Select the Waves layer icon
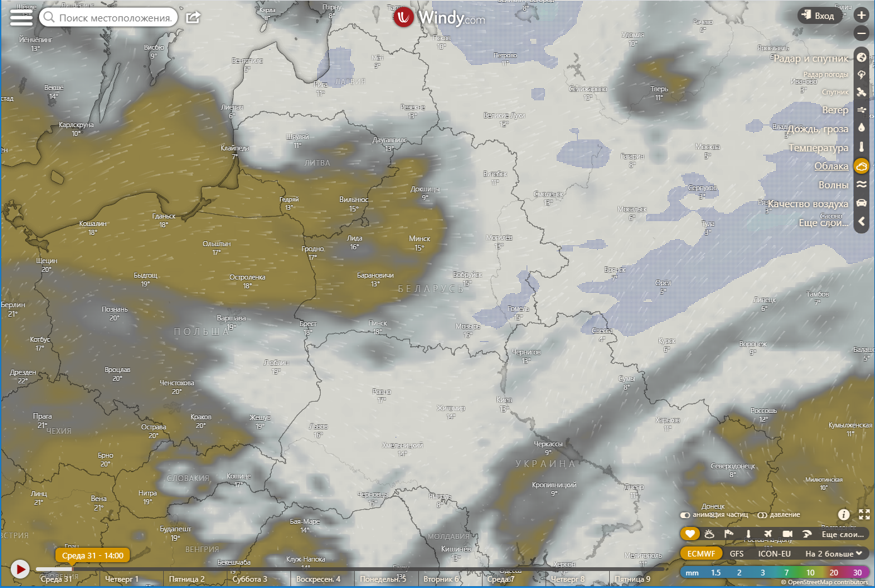 861,184
